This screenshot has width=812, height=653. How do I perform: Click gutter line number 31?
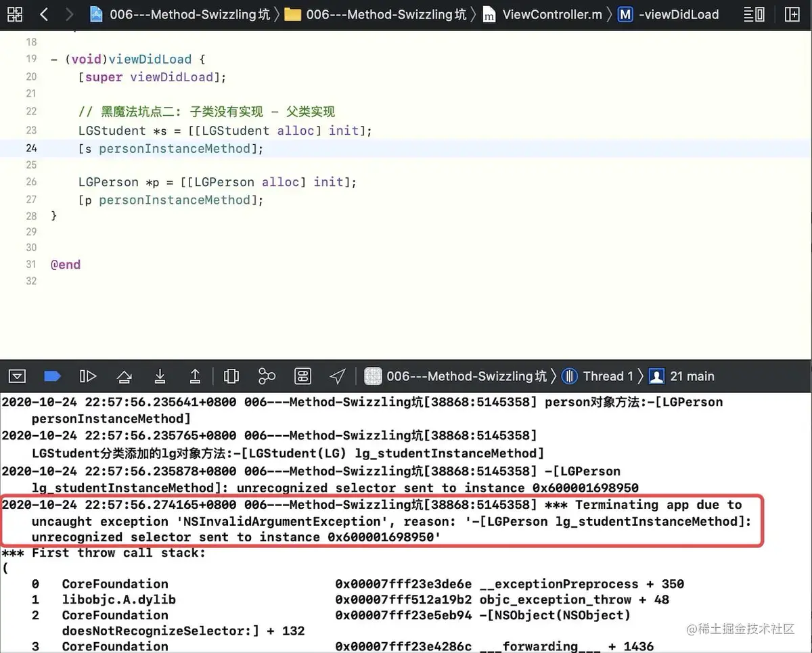[x=31, y=264]
